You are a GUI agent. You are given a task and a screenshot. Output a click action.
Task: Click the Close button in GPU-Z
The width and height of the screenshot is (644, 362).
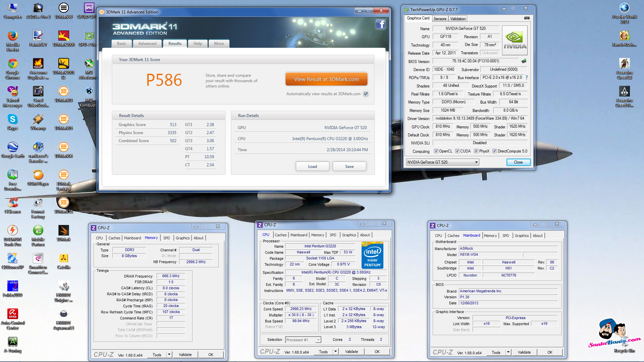pos(518,162)
